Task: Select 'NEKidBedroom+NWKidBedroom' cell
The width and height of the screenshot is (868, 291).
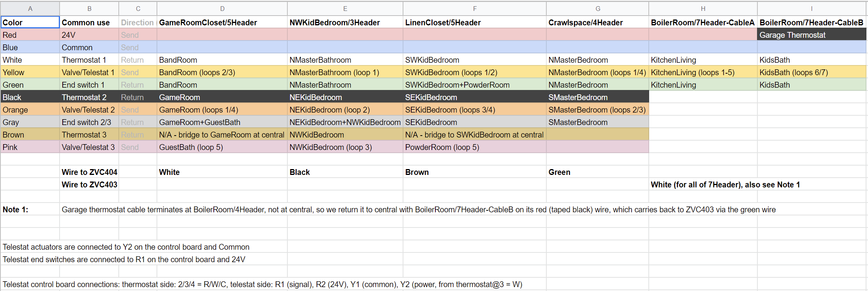Action: (x=345, y=122)
